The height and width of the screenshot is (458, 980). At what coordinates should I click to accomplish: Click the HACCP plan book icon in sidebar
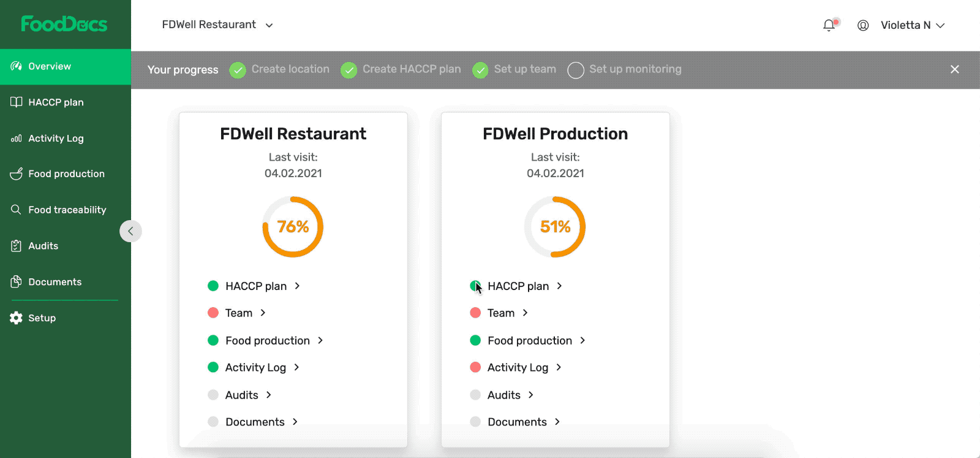tap(17, 102)
